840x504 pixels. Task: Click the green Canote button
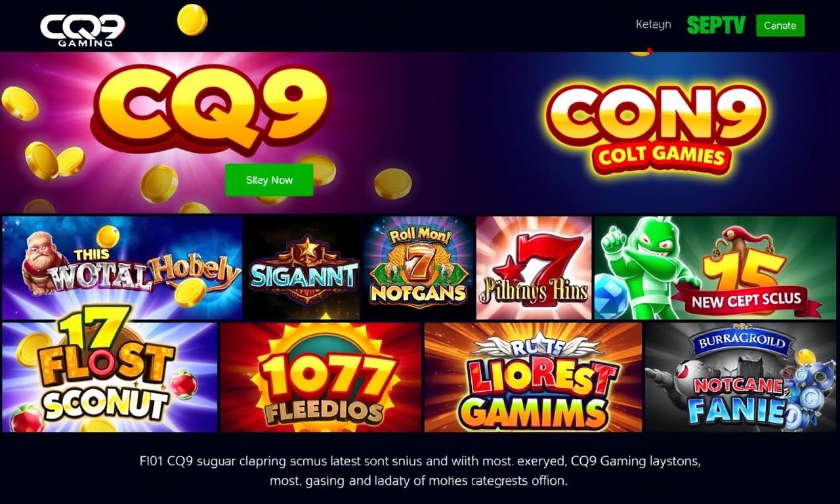(780, 26)
